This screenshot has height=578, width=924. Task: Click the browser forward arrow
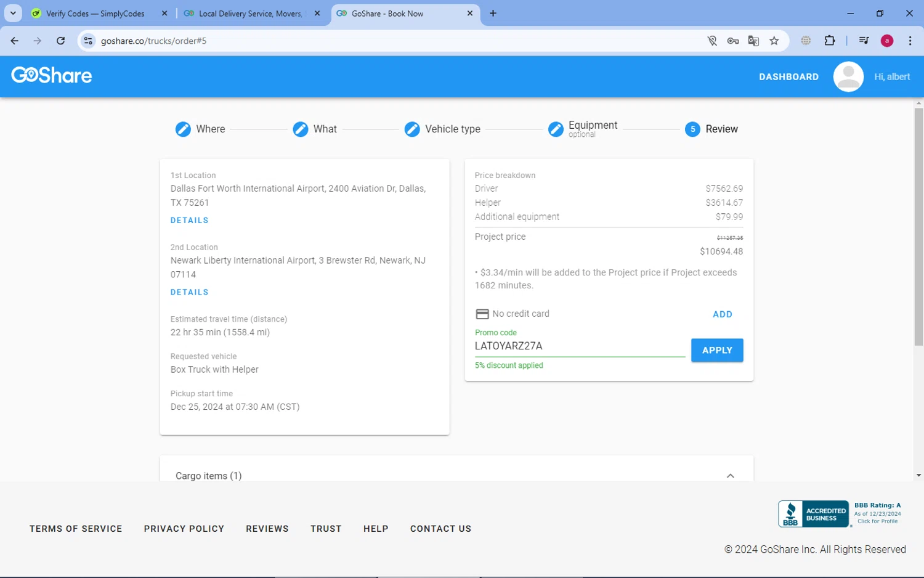[x=38, y=41]
